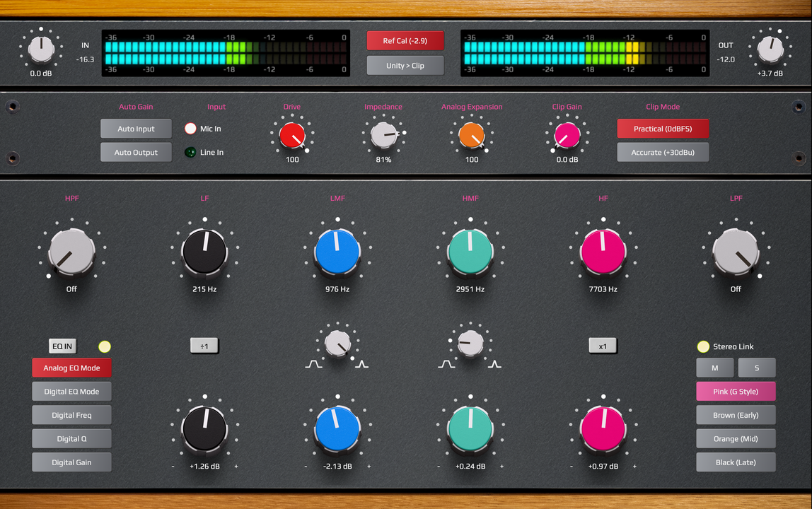Viewport: 812px width, 509px height.
Task: Click the Ref Cal (-2.9) button
Action: coord(405,41)
